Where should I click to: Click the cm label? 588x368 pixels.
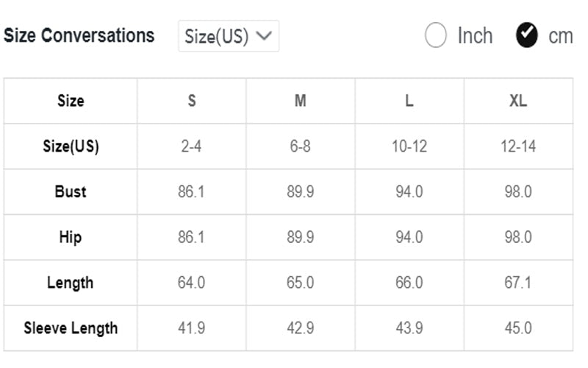coord(561,37)
